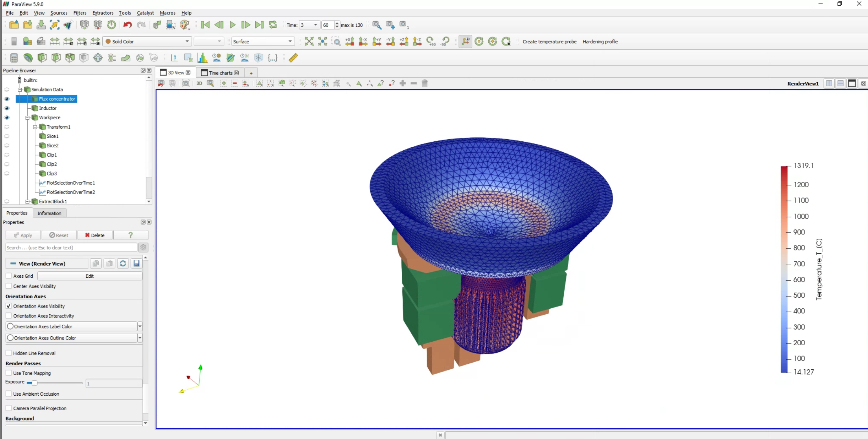Toggle color legend visibility icon
Screen dimensions: 868x439
pos(14,42)
